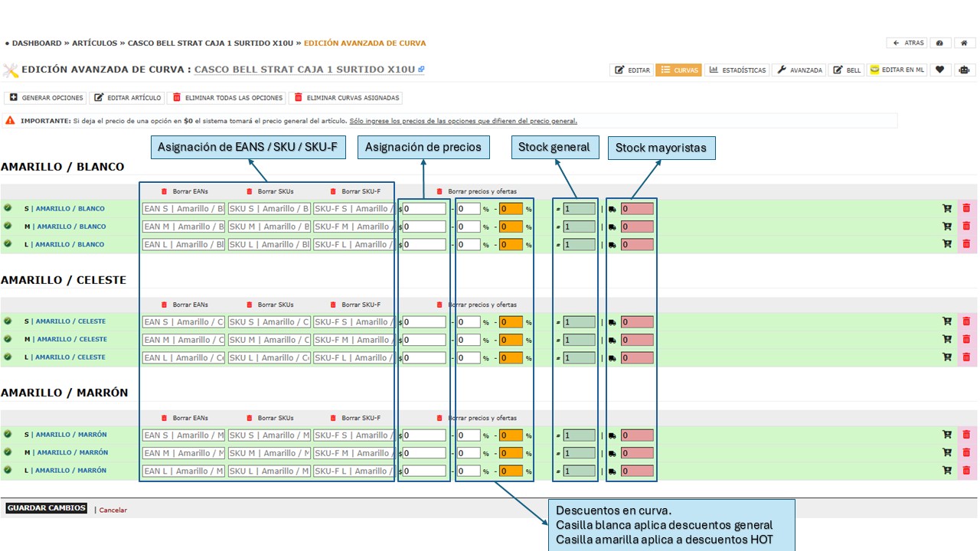
Task: Toggle green check for S Amarillo / Blanco
Action: coord(8,208)
